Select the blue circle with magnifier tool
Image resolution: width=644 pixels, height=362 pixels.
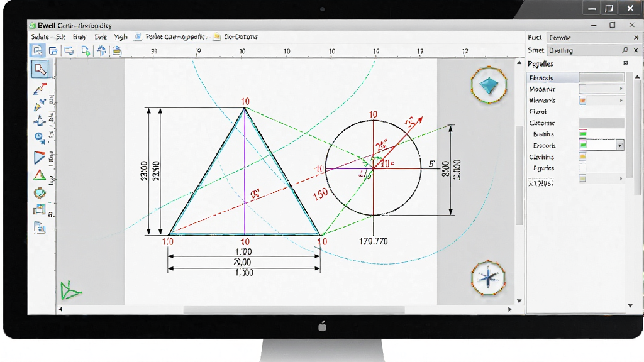click(40, 138)
